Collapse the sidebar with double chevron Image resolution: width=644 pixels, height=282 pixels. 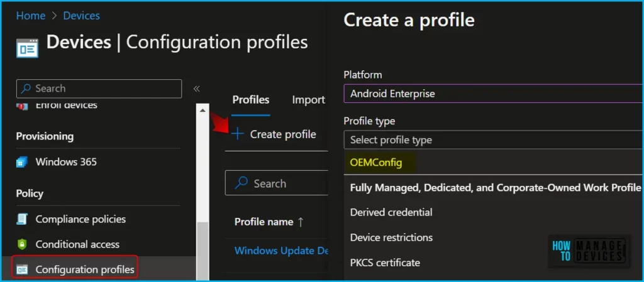pos(197,89)
